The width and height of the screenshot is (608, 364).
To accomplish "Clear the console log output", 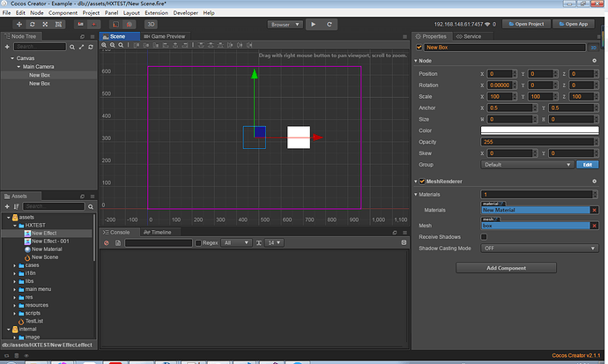I will coord(107,242).
